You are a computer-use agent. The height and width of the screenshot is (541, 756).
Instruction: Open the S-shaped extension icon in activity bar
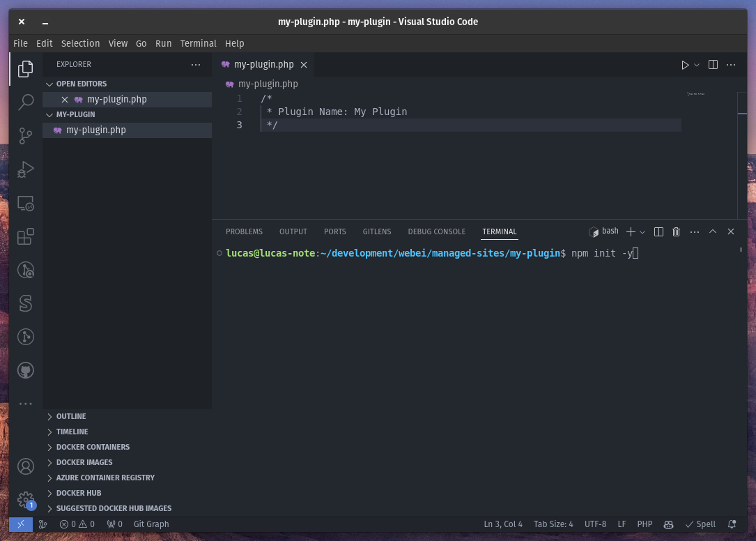coord(26,303)
